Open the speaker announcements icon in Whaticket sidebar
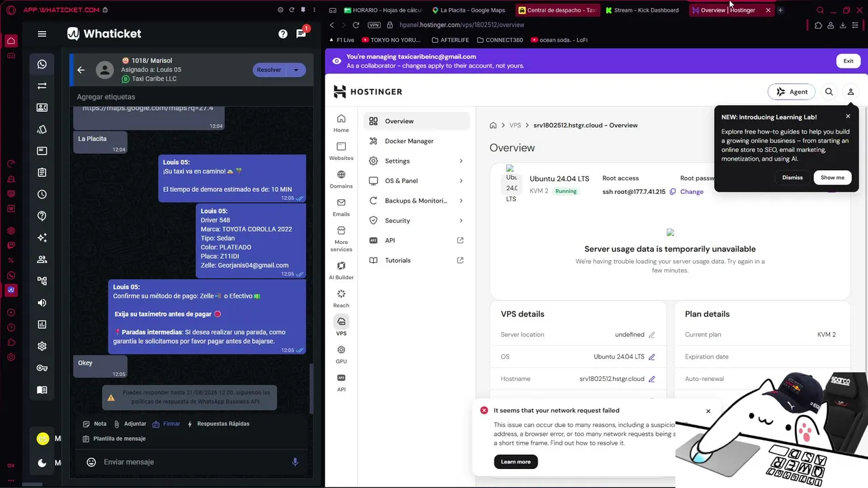Screen dimensions: 868x488 (x=42, y=303)
